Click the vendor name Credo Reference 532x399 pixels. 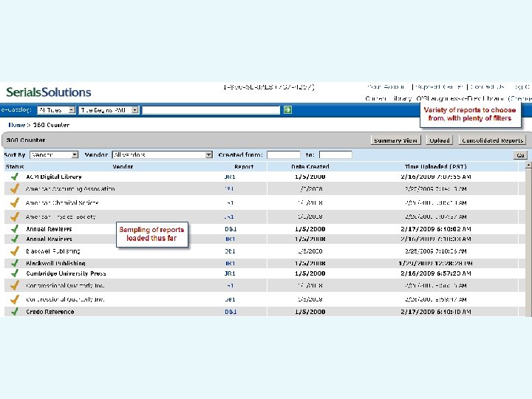50,312
